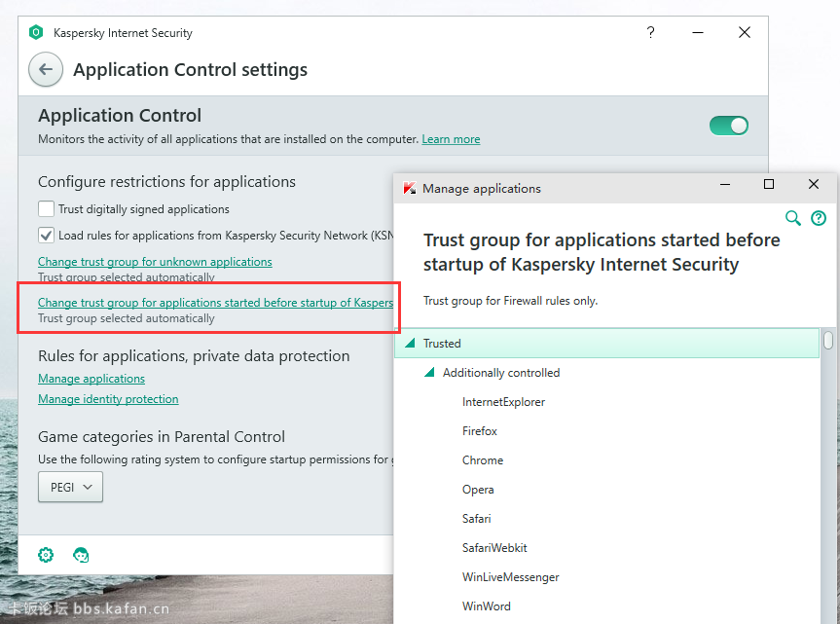The image size is (840, 624).
Task: Select SafariWebkit in the trust group list
Action: (x=494, y=548)
